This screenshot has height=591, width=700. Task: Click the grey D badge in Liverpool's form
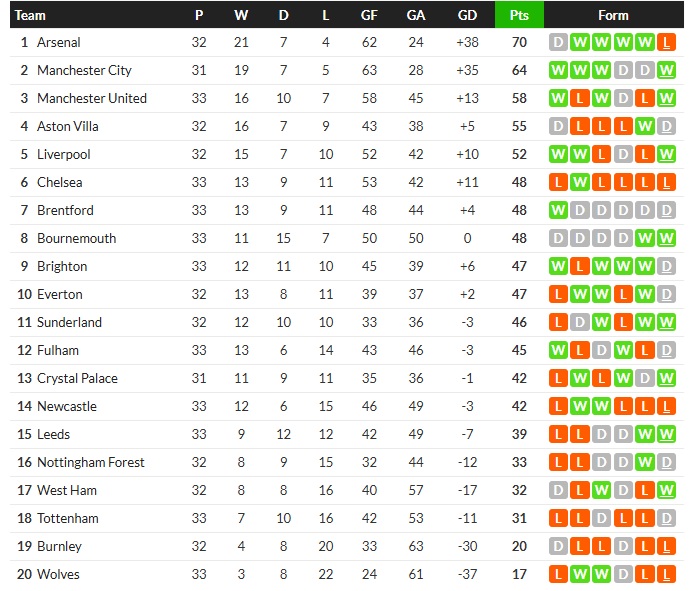(624, 155)
